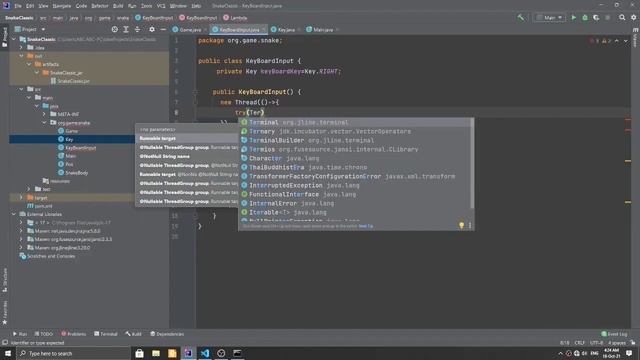
Task: Collapse all icon in Project panel header
Action: click(138, 29)
